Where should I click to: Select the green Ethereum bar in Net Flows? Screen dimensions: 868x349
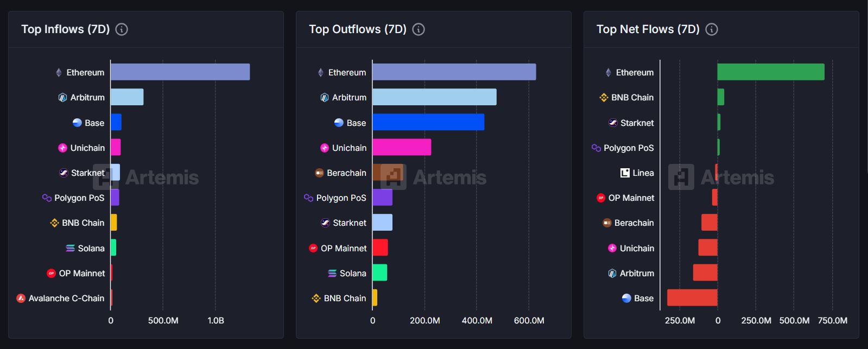[x=771, y=72]
